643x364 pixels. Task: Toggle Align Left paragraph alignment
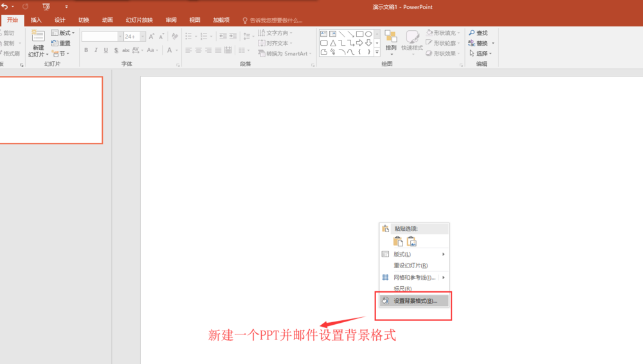click(x=188, y=50)
